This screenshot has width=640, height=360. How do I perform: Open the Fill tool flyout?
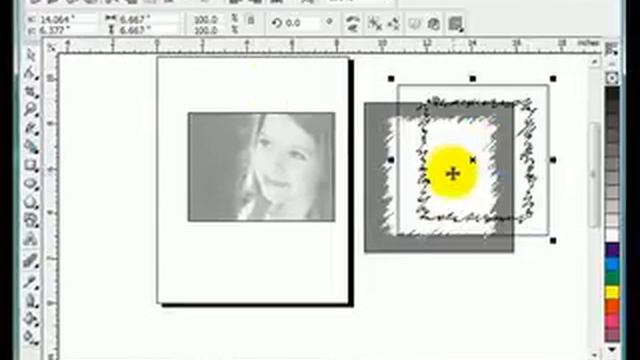pyautogui.click(x=31, y=319)
